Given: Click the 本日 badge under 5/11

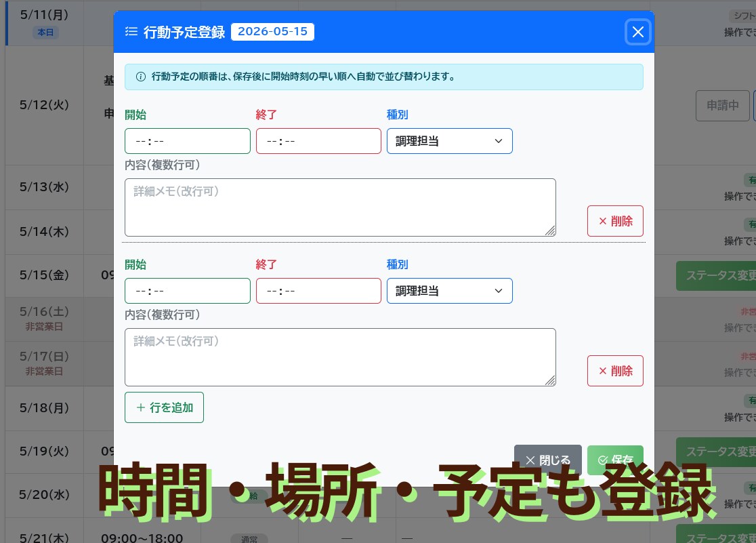Looking at the screenshot, I should [45, 33].
